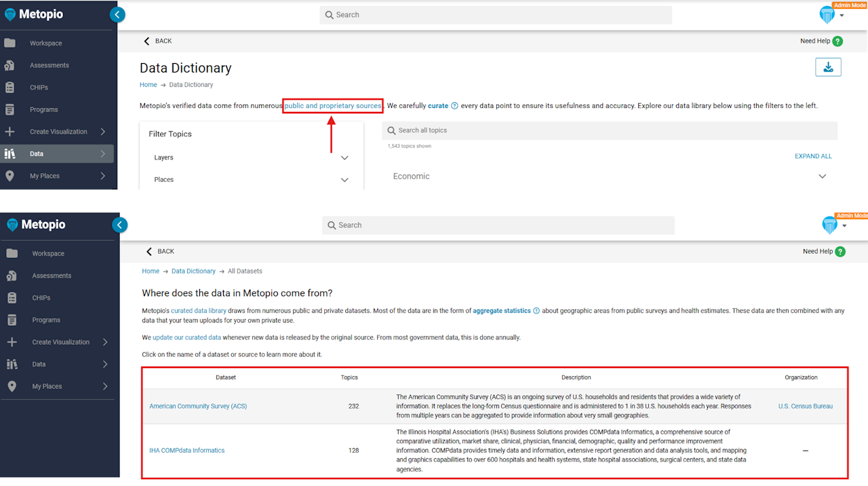Click the Workspace folder icon on All Datasets page

[12, 253]
